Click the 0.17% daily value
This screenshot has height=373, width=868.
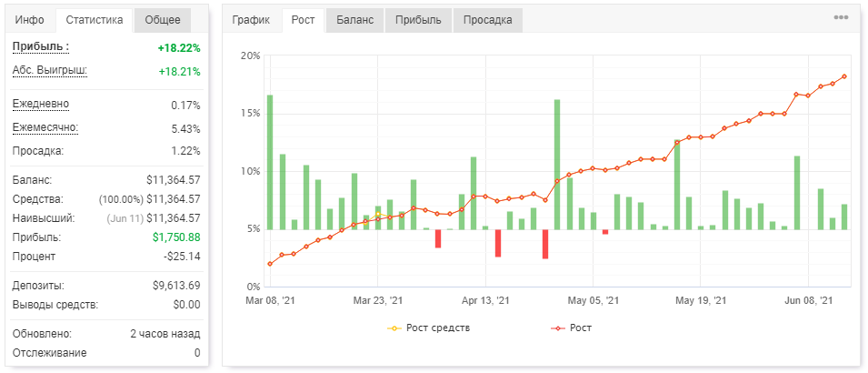(185, 106)
